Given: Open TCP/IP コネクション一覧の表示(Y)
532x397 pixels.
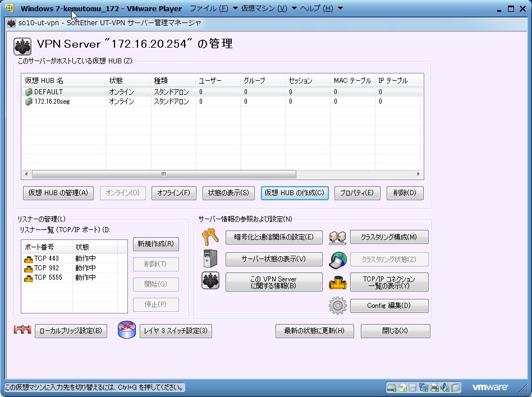Looking at the screenshot, I should [389, 282].
